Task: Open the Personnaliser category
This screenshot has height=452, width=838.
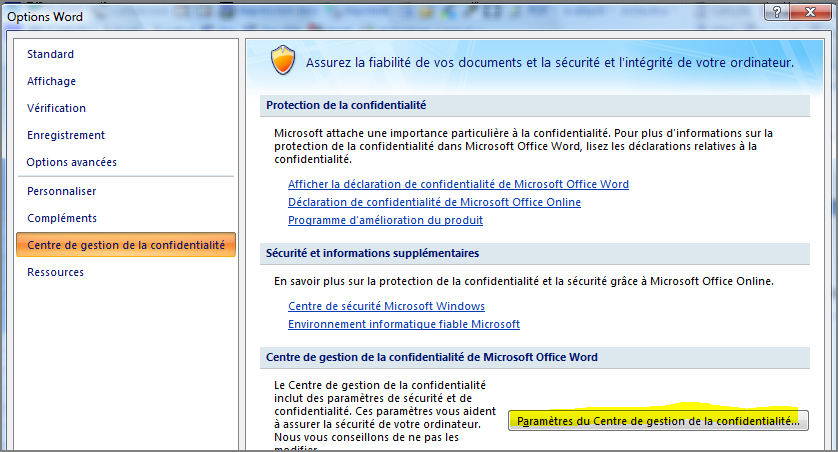Action: (62, 191)
